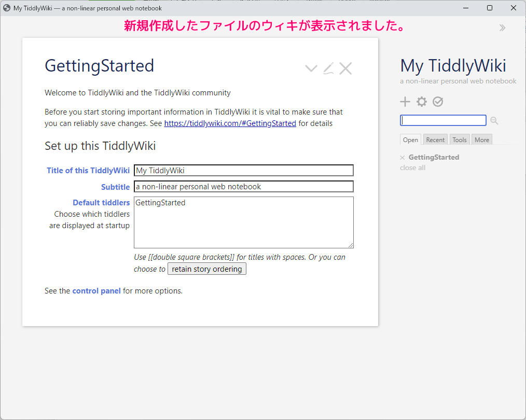Click the retain story ordering button
The image size is (526, 420).
point(206,269)
